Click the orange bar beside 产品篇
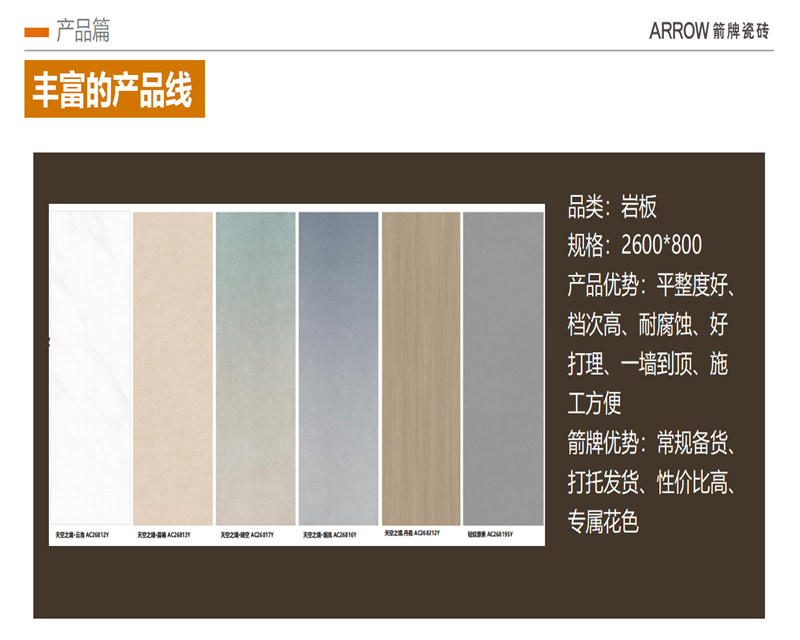The width and height of the screenshot is (800, 640). pyautogui.click(x=36, y=32)
